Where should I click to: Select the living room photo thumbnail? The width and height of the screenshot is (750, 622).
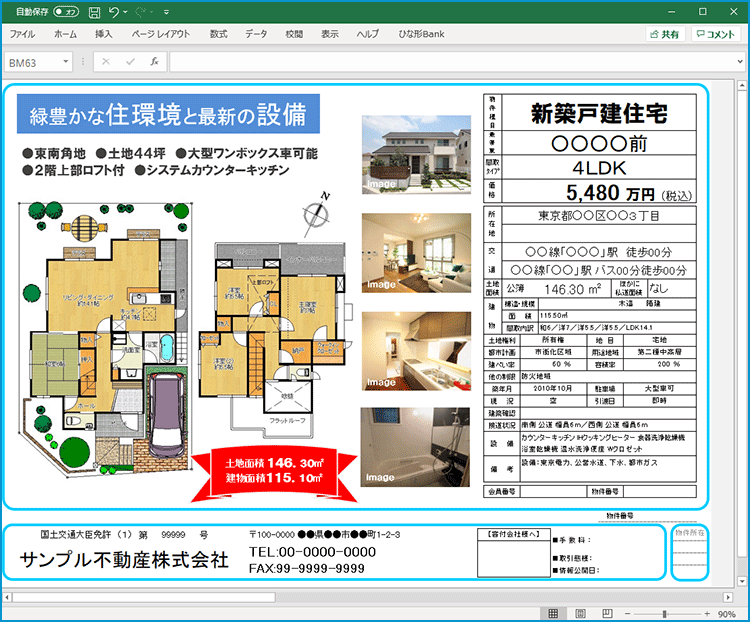tap(416, 253)
